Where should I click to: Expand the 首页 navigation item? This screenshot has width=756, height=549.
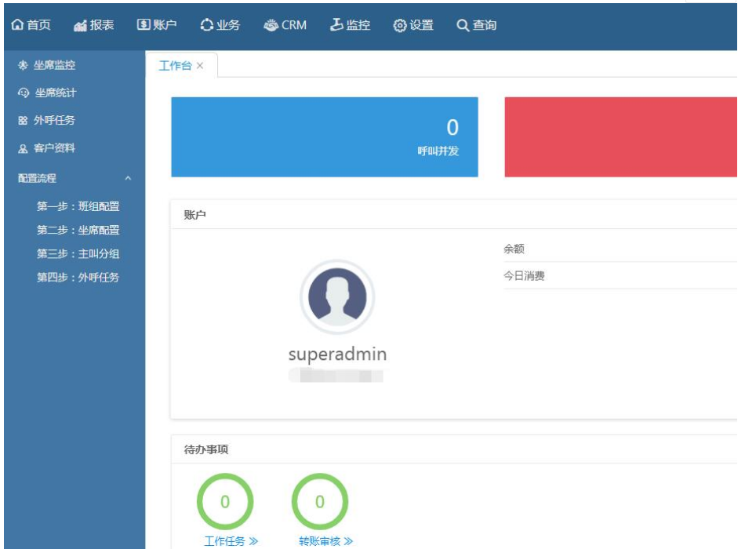click(30, 26)
